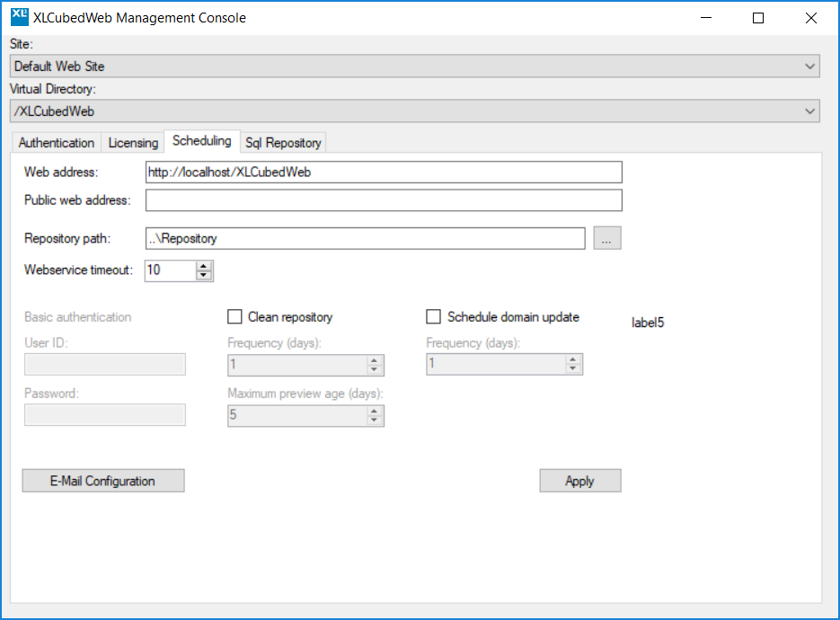This screenshot has width=840, height=620.
Task: Click the label5 text
Action: click(648, 323)
